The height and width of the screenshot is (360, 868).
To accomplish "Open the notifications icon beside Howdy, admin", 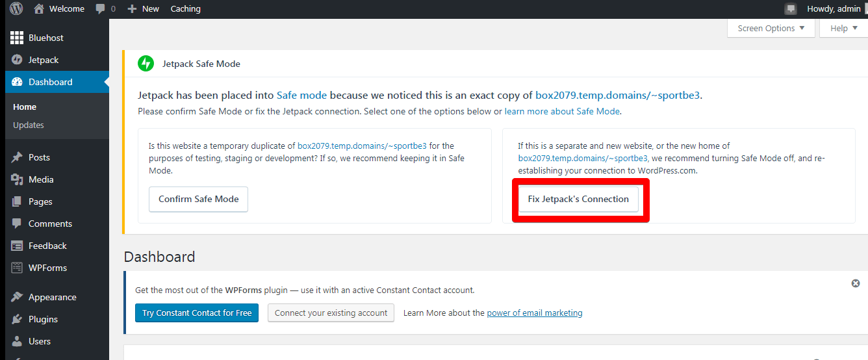I will tap(791, 9).
